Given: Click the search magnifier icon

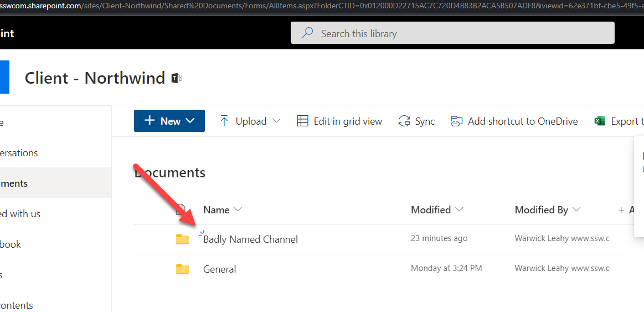Looking at the screenshot, I should pyautogui.click(x=307, y=33).
